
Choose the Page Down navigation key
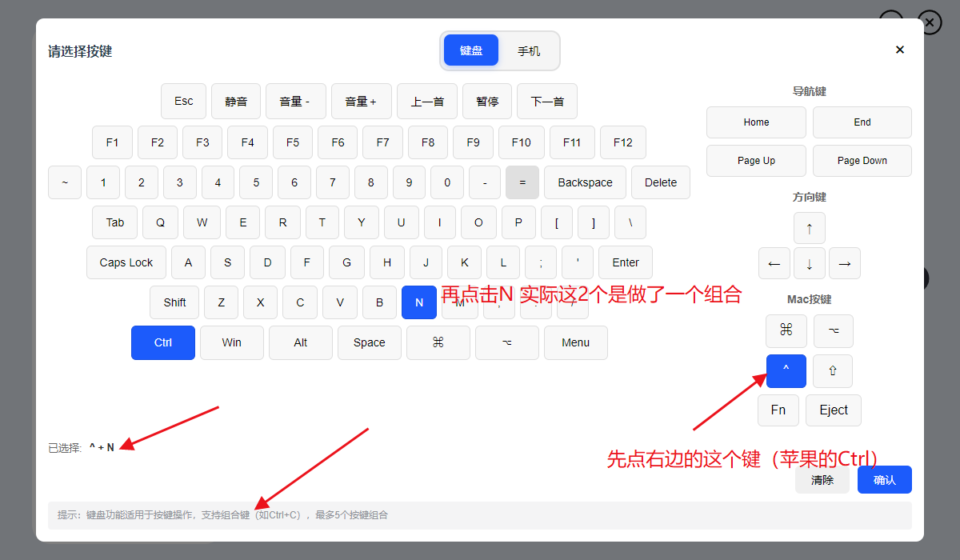[862, 161]
